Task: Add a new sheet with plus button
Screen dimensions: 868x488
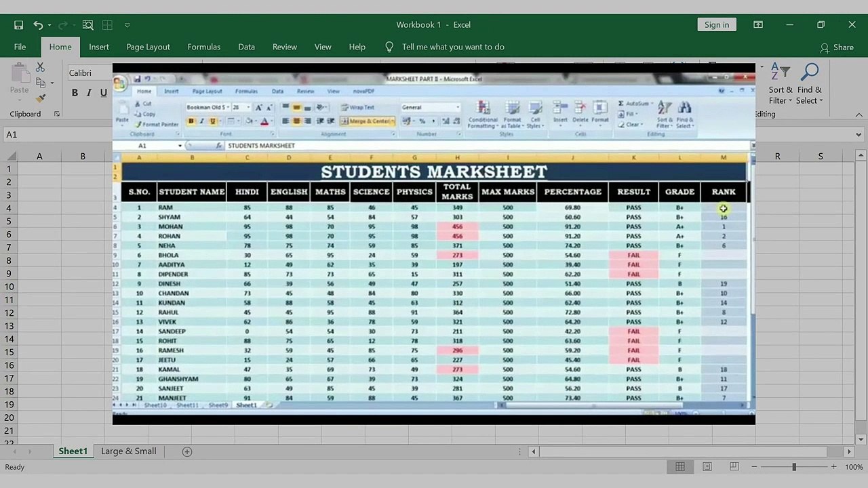Action: (x=187, y=451)
